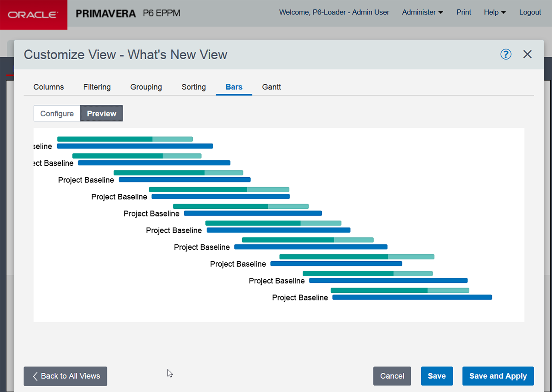Switch to Configure mode
Image resolution: width=552 pixels, height=392 pixels.
[x=57, y=114]
